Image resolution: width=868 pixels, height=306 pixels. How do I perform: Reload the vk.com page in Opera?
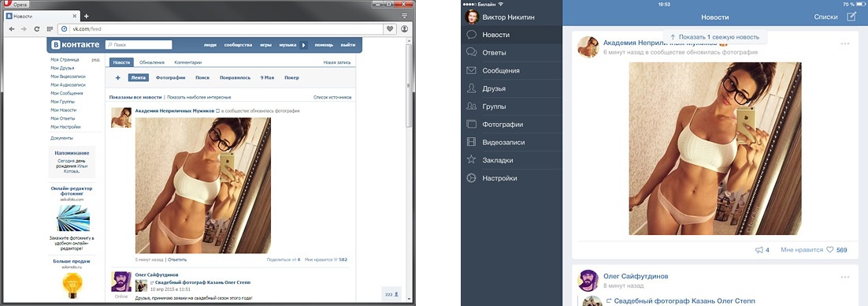pos(36,28)
